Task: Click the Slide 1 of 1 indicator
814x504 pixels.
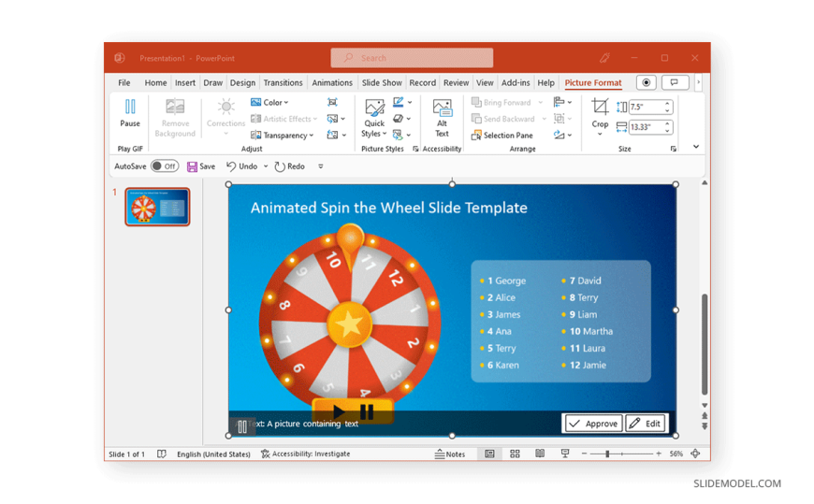Action: (x=126, y=454)
